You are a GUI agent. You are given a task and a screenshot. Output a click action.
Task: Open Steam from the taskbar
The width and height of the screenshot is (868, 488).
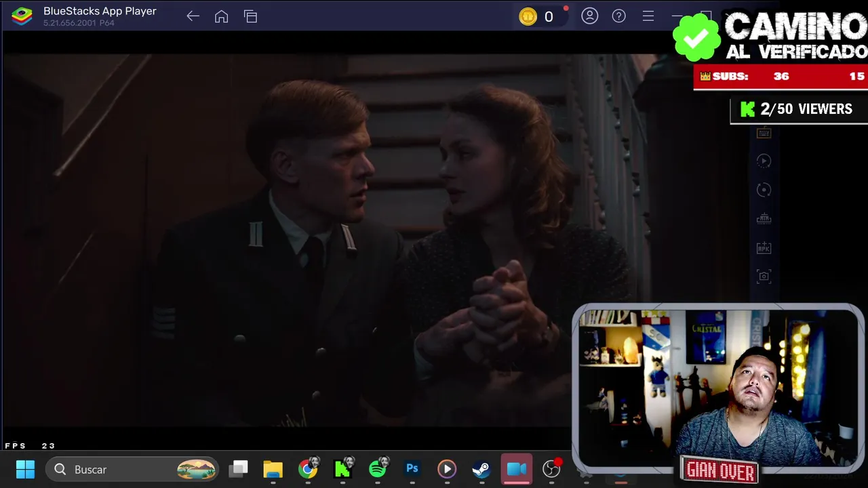[x=481, y=469]
